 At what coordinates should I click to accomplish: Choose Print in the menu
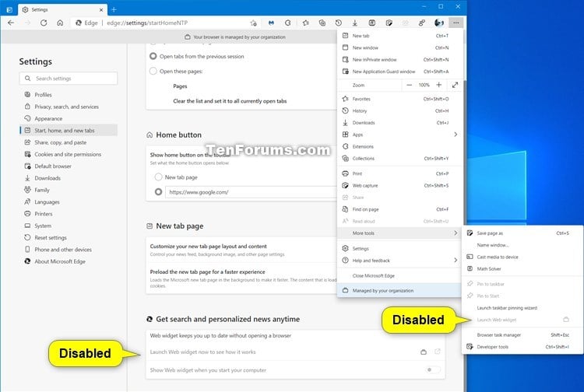399,173
